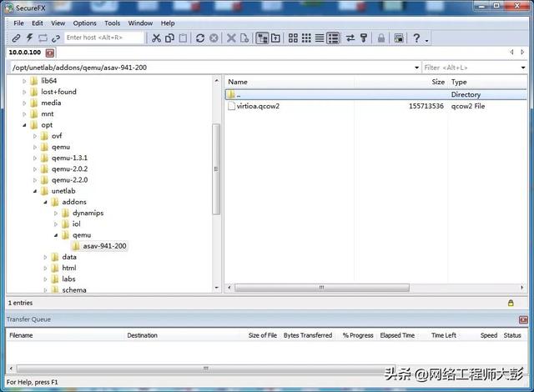
Task: Open the Edit menu
Action: pyautogui.click(x=38, y=23)
